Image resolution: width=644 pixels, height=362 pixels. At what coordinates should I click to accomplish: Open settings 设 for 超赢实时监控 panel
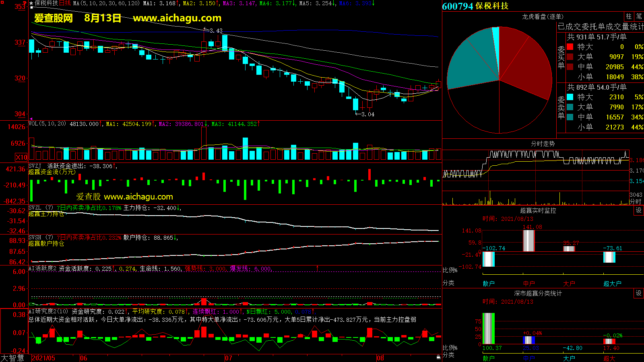pyautogui.click(x=638, y=210)
